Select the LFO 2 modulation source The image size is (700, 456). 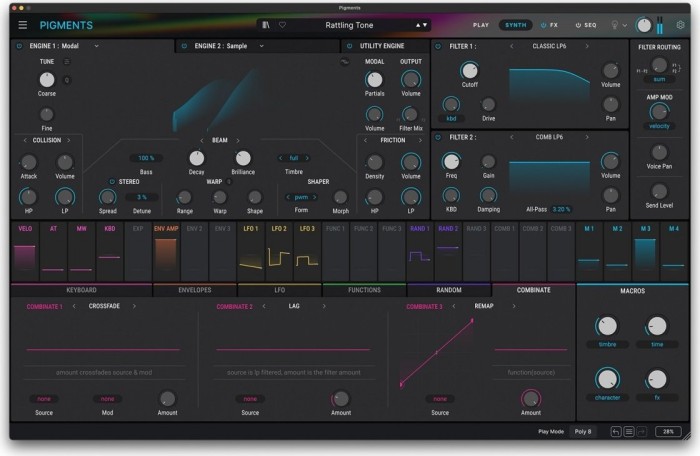pos(279,252)
